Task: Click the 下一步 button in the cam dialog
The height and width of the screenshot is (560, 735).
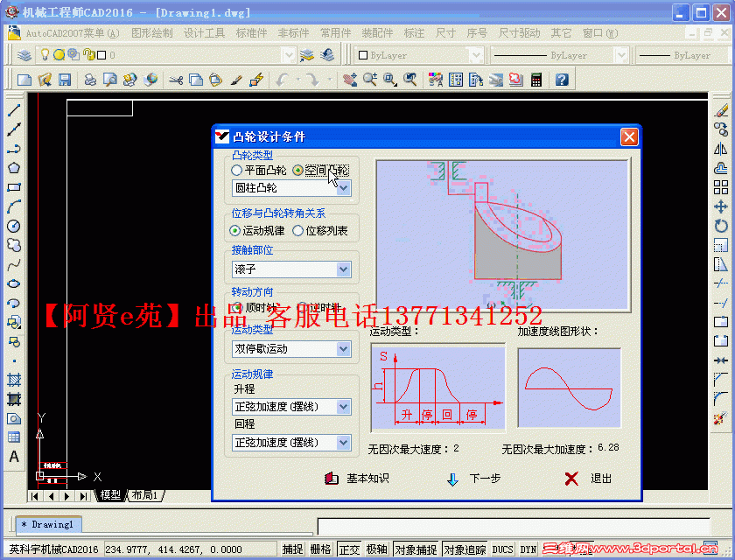Action: coord(468,479)
